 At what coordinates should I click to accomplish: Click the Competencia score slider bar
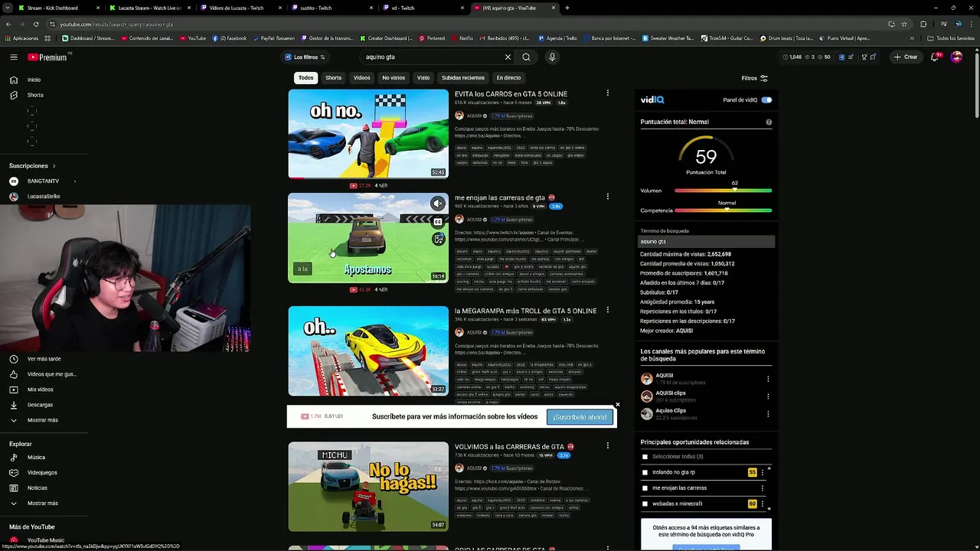pos(723,210)
